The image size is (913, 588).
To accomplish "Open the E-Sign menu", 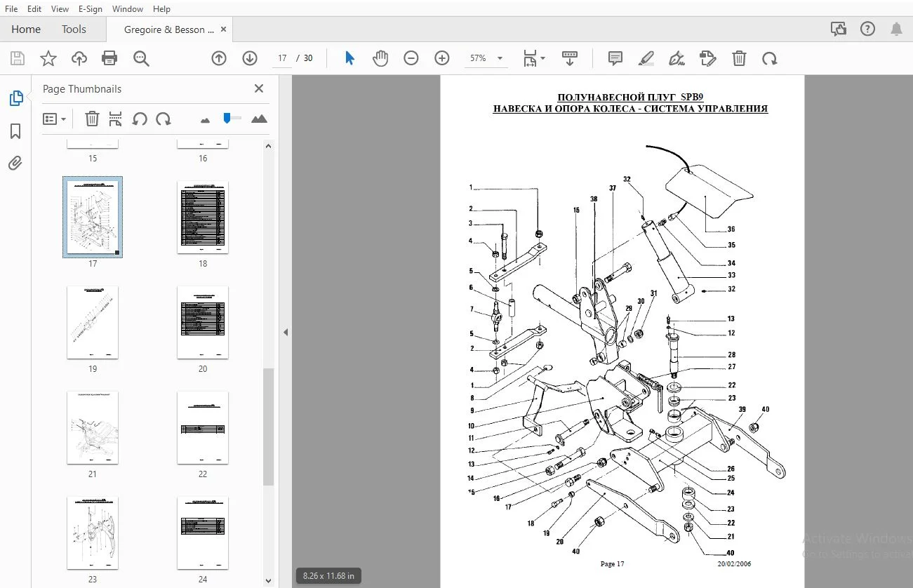I will 90,8.
